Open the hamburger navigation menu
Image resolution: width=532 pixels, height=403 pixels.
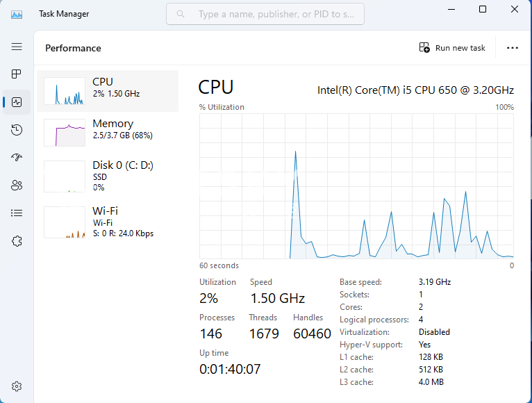pyautogui.click(x=17, y=47)
